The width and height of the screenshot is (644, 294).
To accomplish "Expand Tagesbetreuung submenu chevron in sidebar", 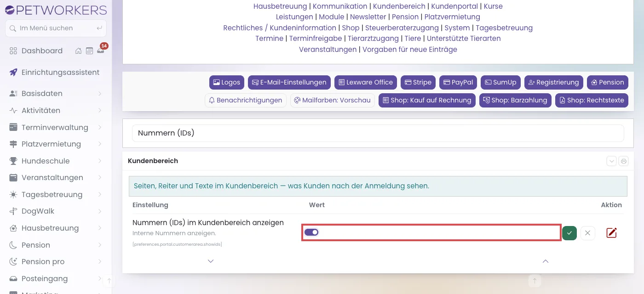I will point(100,195).
